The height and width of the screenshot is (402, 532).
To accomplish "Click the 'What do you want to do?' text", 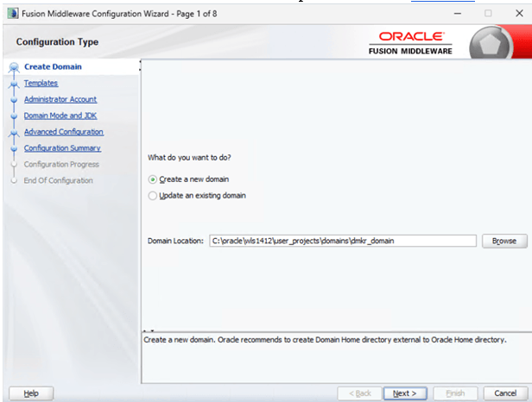I will coord(189,158).
